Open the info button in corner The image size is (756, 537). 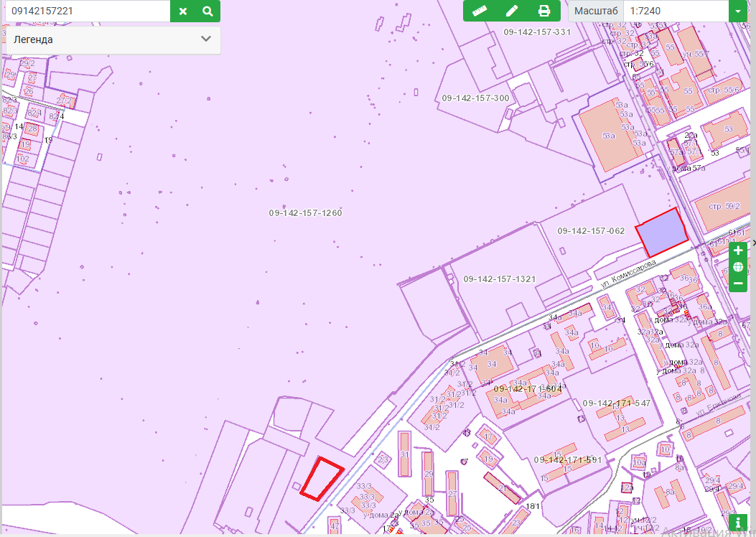[x=738, y=523]
